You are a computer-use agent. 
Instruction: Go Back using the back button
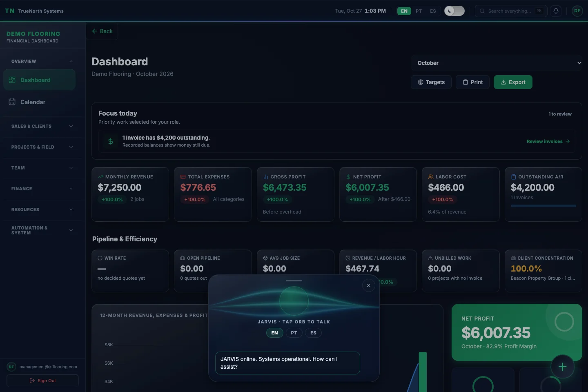(x=102, y=31)
